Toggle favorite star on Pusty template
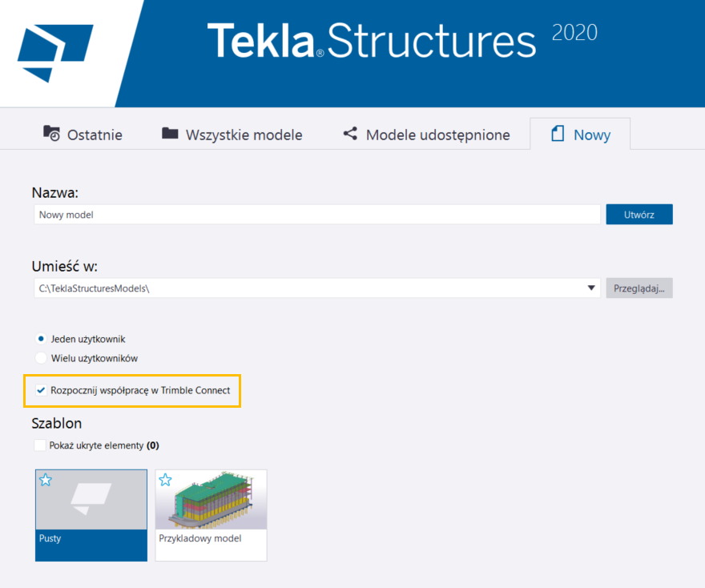This screenshot has width=705, height=588. 46,480
